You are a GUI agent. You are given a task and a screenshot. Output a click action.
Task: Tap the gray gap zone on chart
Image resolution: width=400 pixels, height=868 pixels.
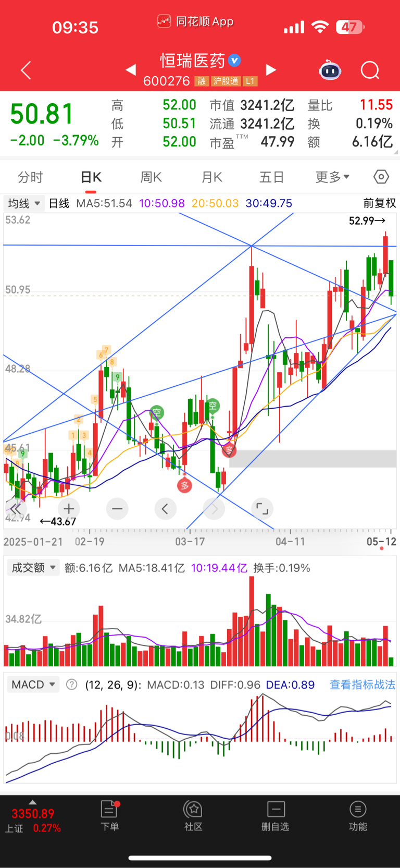(x=312, y=459)
